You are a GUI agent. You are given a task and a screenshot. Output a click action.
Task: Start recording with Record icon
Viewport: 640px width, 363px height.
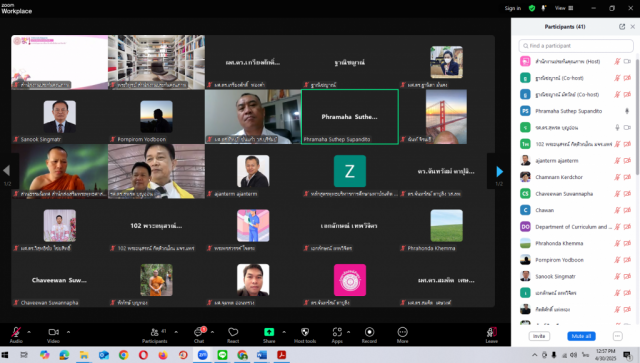click(x=369, y=332)
